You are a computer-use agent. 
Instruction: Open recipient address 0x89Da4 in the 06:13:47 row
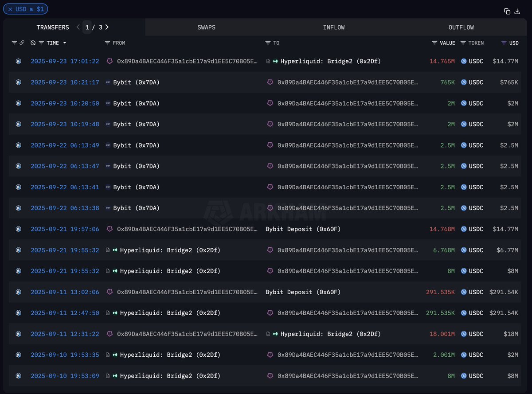click(348, 166)
